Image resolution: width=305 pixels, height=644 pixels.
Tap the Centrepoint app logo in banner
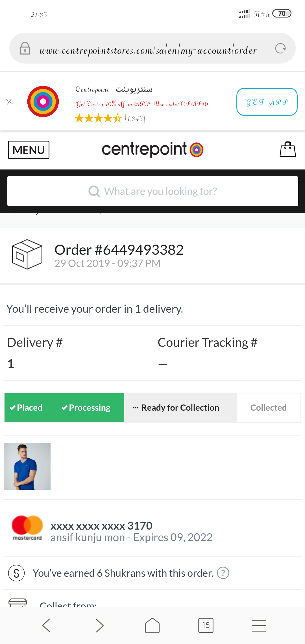[43, 102]
